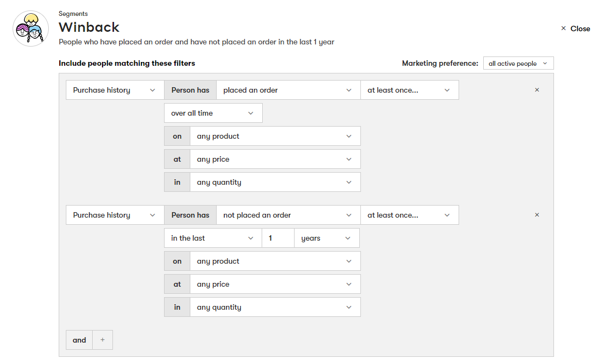Screen dimensions: 616x364
Task: Close the Winback segment editor
Action: click(x=575, y=29)
